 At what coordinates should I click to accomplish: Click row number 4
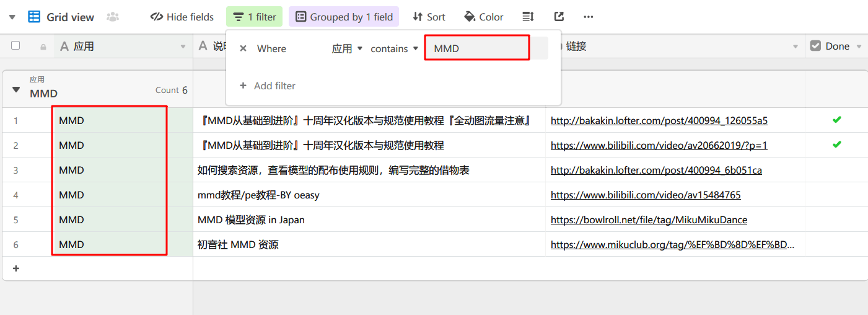coord(16,195)
